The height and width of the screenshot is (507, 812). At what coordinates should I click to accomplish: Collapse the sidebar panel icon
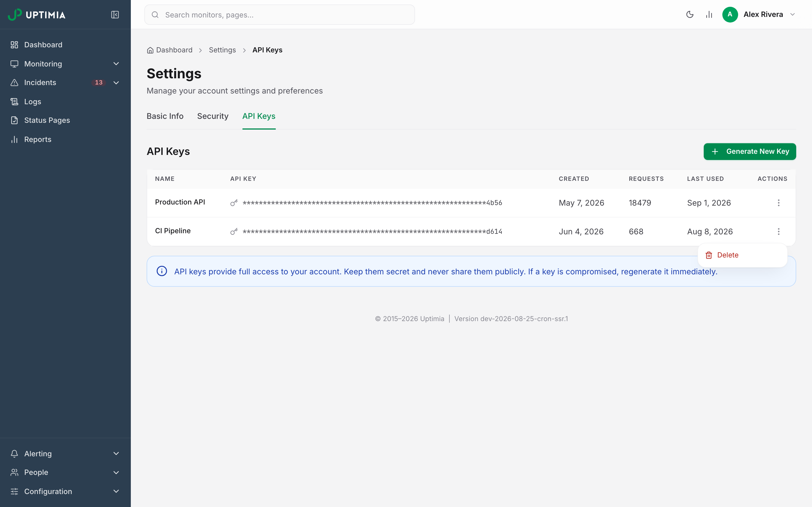click(115, 14)
